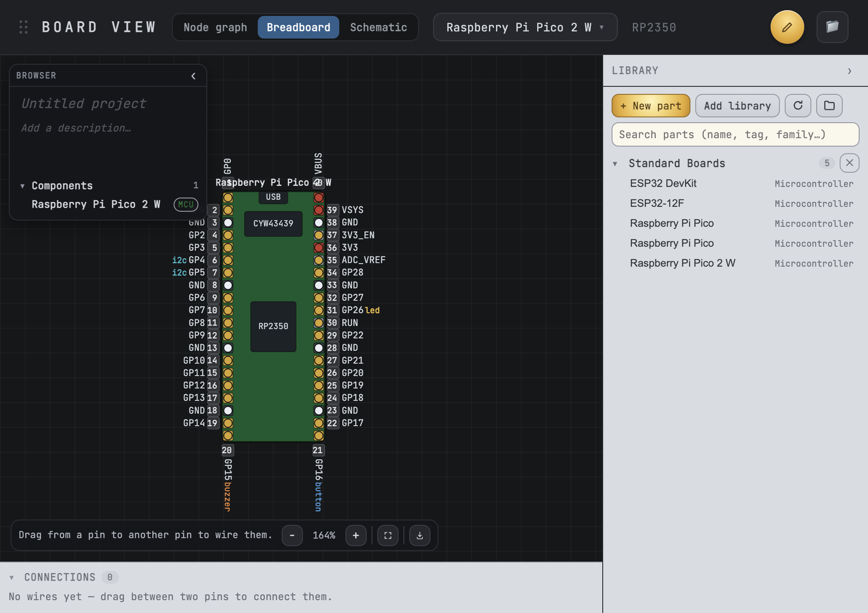
Task: Click the pin 7 GP5 i2c pad
Action: [228, 272]
